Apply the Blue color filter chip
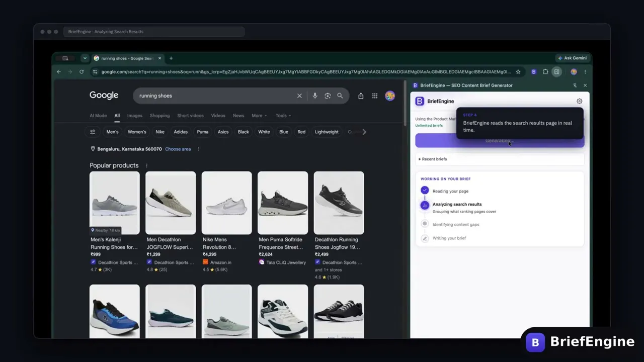Image resolution: width=644 pixels, height=362 pixels. [x=284, y=132]
